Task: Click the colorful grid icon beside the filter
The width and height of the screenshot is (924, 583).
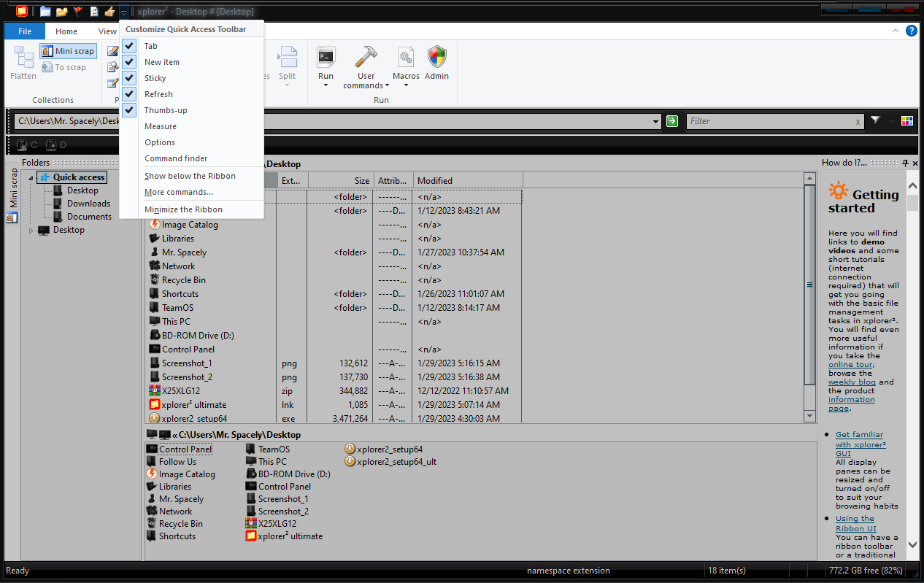Action: (907, 121)
